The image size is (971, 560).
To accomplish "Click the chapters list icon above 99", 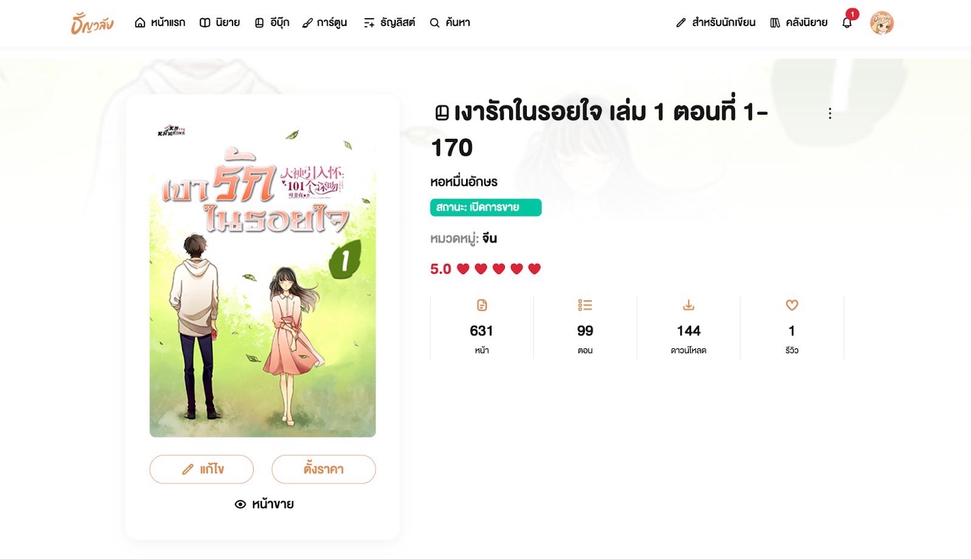I will point(585,305).
